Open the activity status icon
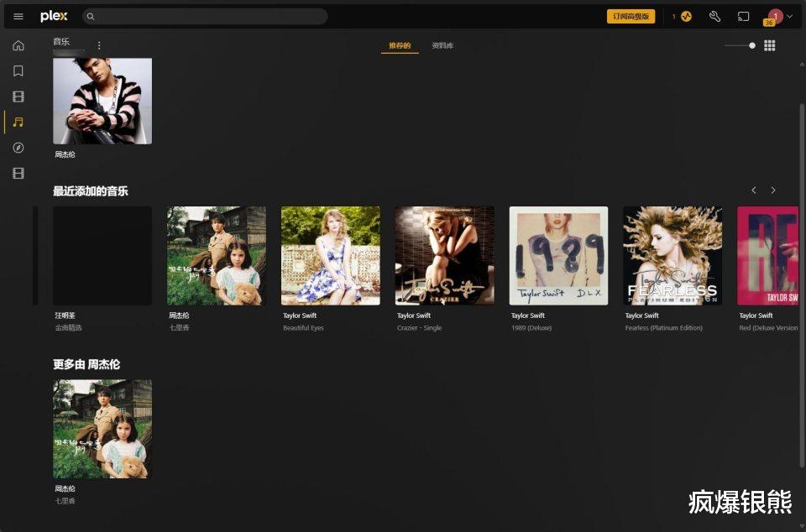Image resolution: width=806 pixels, height=532 pixels. (686, 17)
